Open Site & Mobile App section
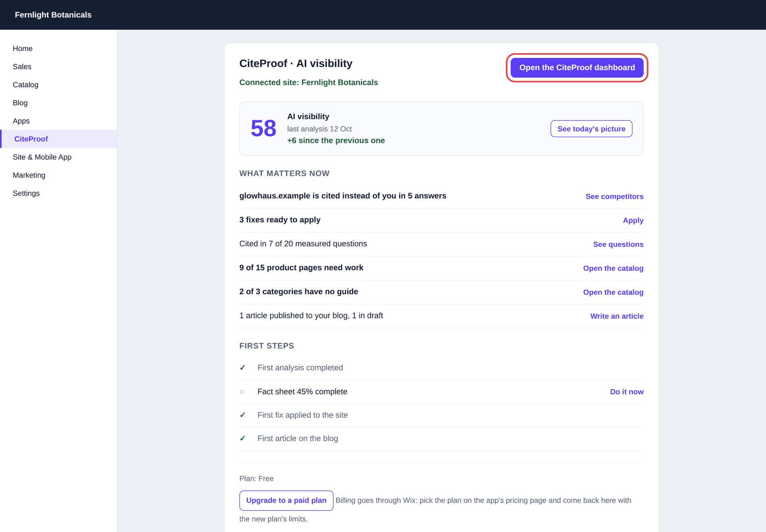Viewport: 766px width, 532px height. tap(59, 157)
